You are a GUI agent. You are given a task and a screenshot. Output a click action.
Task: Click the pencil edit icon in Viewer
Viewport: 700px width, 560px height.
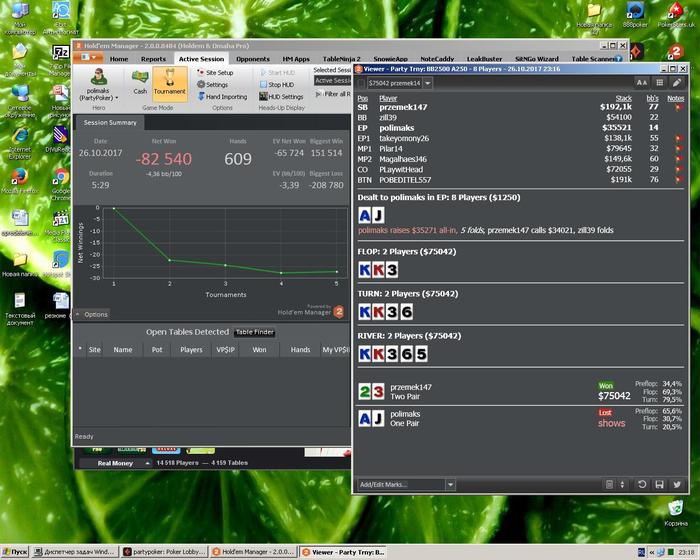(677, 83)
